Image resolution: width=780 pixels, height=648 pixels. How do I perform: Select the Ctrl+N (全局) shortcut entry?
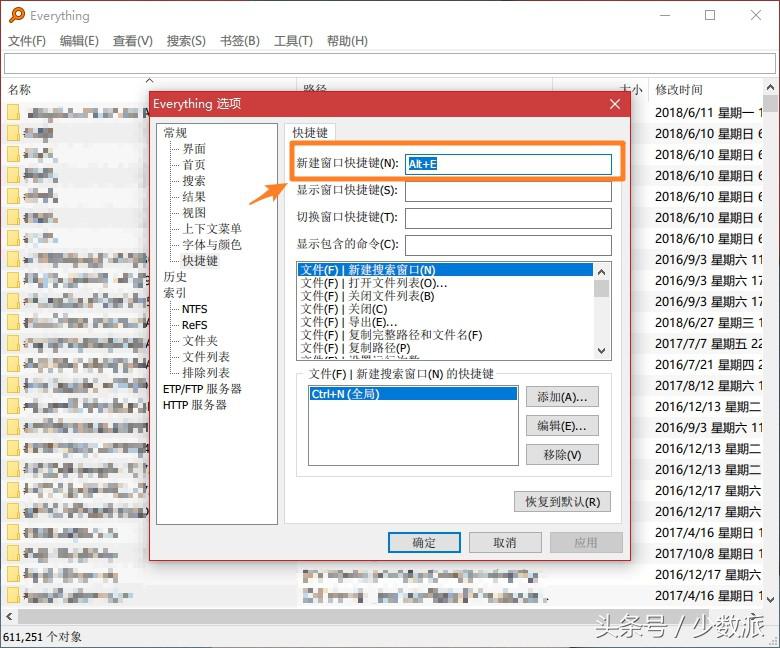click(413, 394)
